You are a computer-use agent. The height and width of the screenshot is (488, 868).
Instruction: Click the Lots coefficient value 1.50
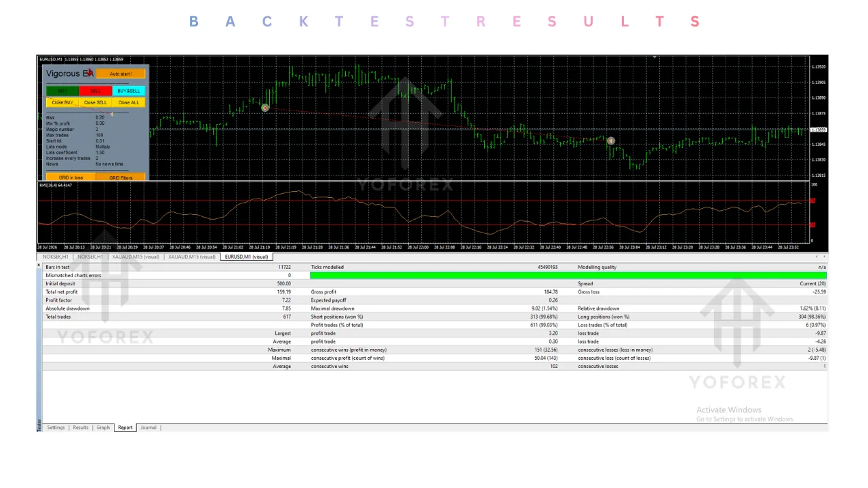100,152
